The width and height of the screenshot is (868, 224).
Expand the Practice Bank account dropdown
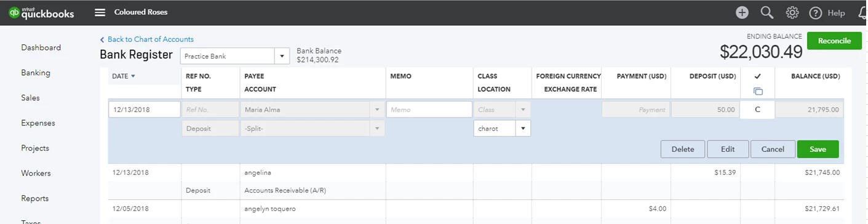pos(282,56)
